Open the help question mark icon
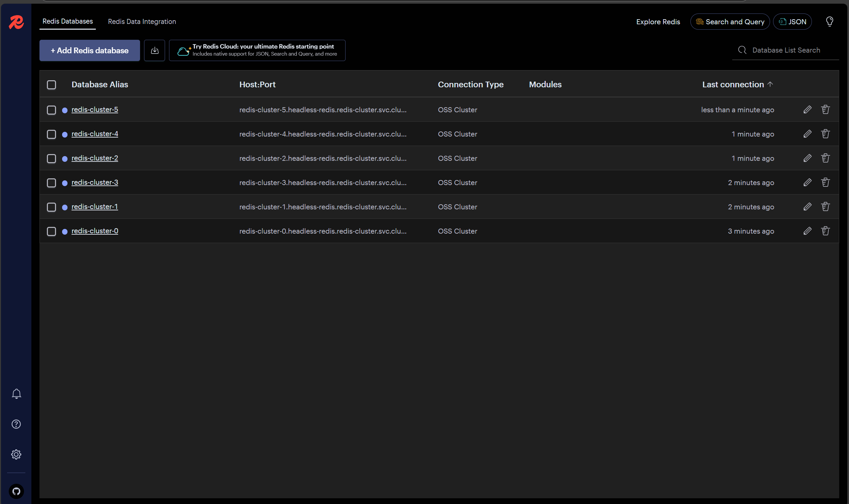 click(x=16, y=424)
